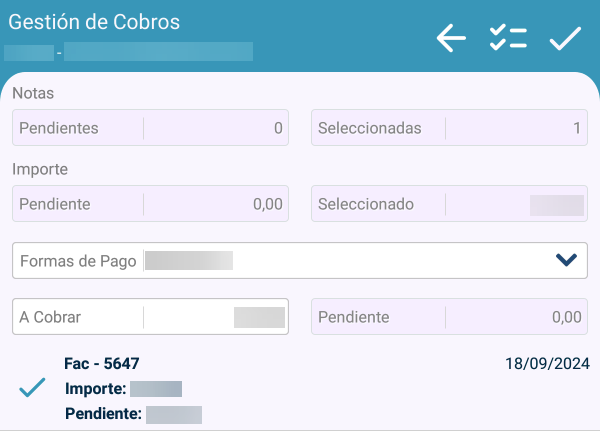Go back using the left arrow icon
Image resolution: width=600 pixels, height=431 pixels.
452,39
